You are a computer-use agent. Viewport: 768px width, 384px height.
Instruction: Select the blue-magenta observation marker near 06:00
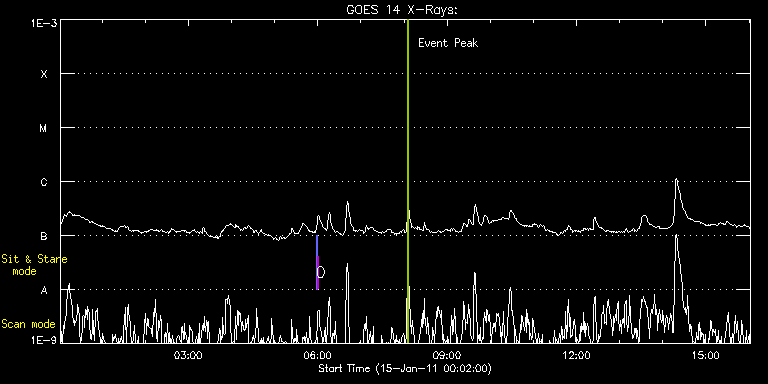pyautogui.click(x=317, y=263)
